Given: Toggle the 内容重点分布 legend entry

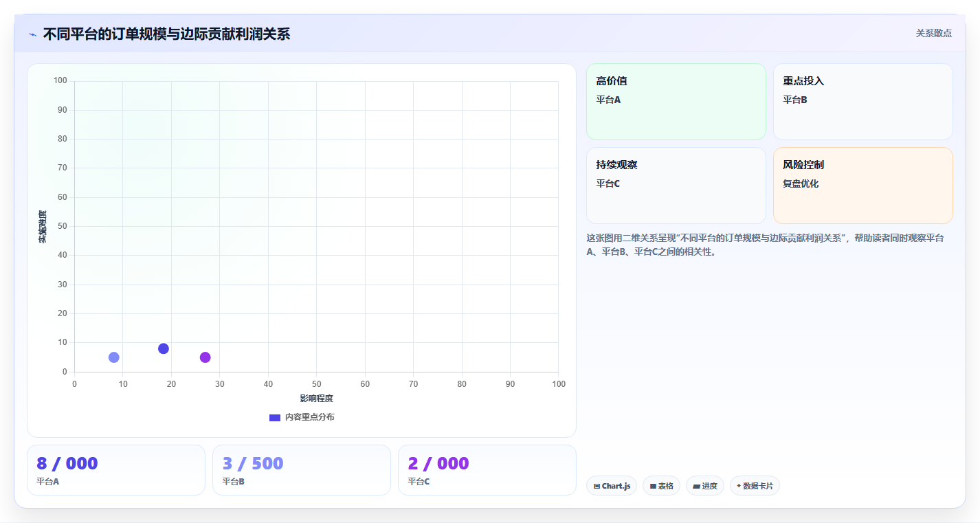Looking at the screenshot, I should point(302,417).
